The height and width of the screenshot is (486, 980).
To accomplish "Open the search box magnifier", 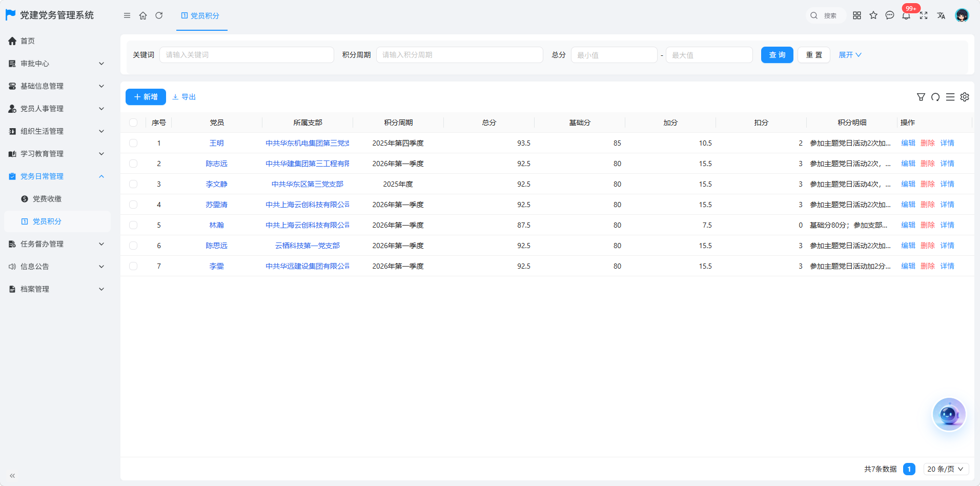I will (814, 15).
